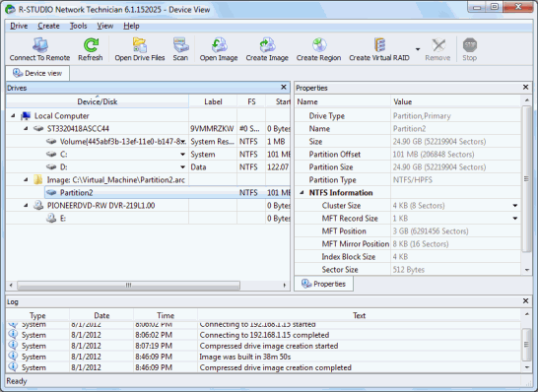Click the 'Compressed drive image creation completed' log text
The image size is (538, 392).
[276, 367]
